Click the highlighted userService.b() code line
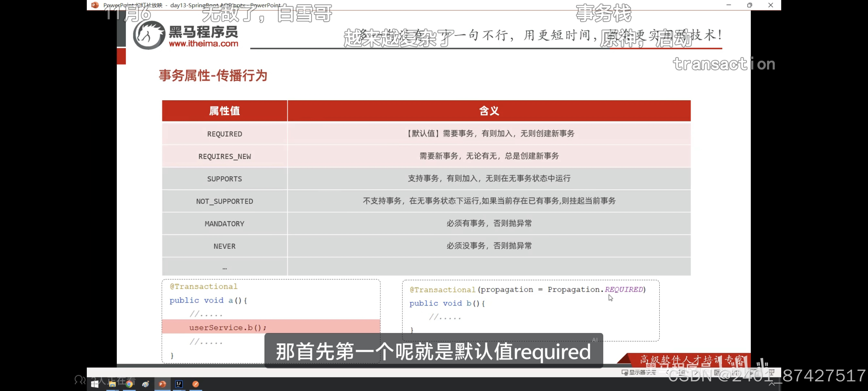The width and height of the screenshot is (868, 391). point(228,327)
